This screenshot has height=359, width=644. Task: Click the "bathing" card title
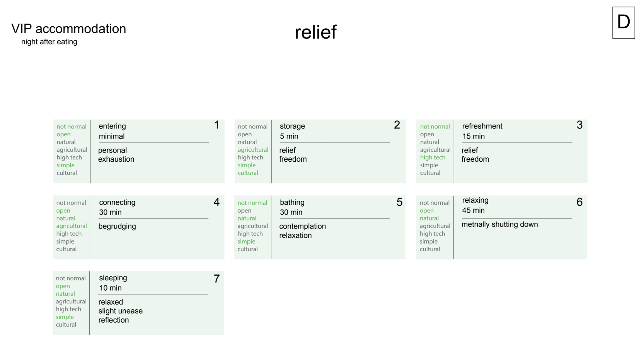(292, 202)
